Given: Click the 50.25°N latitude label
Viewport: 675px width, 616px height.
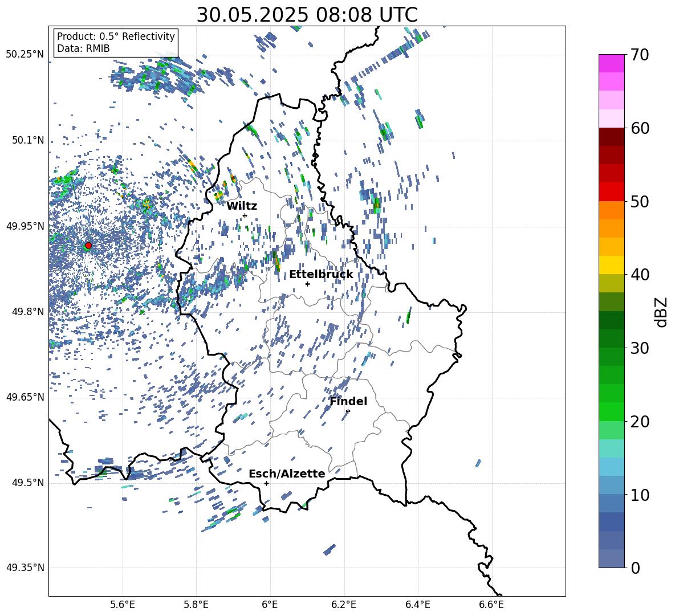Looking at the screenshot, I should tap(25, 55).
